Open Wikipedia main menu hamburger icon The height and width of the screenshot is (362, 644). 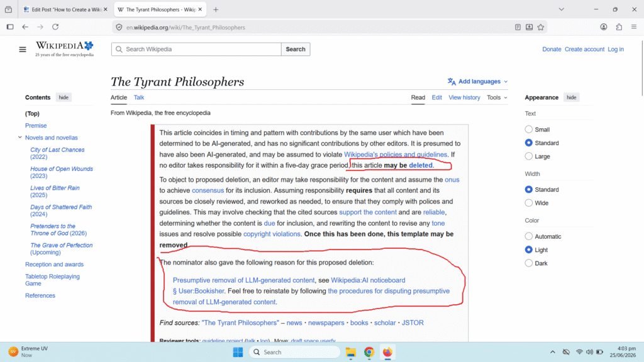(23, 49)
